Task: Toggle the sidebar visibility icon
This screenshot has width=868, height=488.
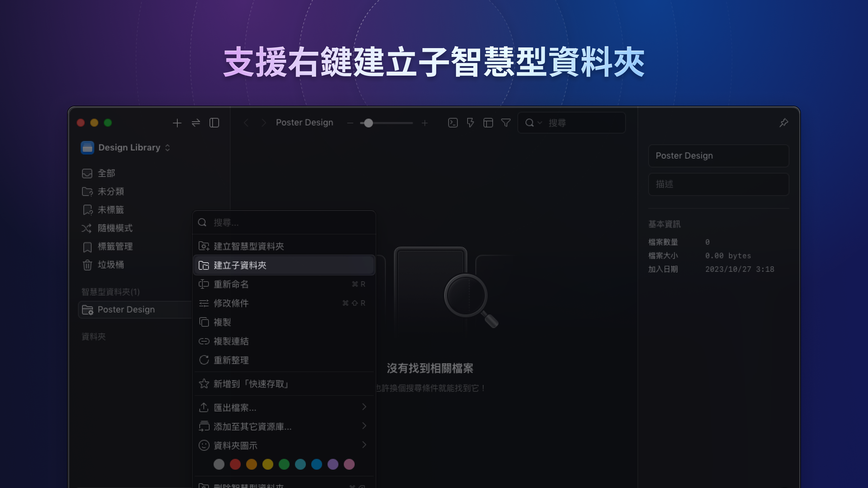Action: pyautogui.click(x=215, y=123)
